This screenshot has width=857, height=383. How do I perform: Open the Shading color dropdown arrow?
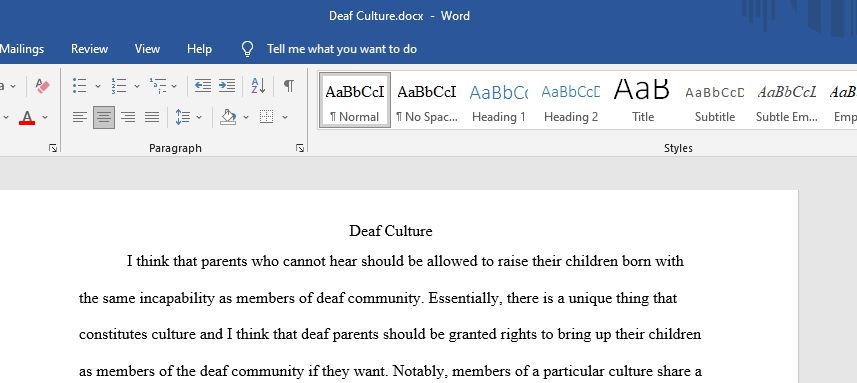246,117
